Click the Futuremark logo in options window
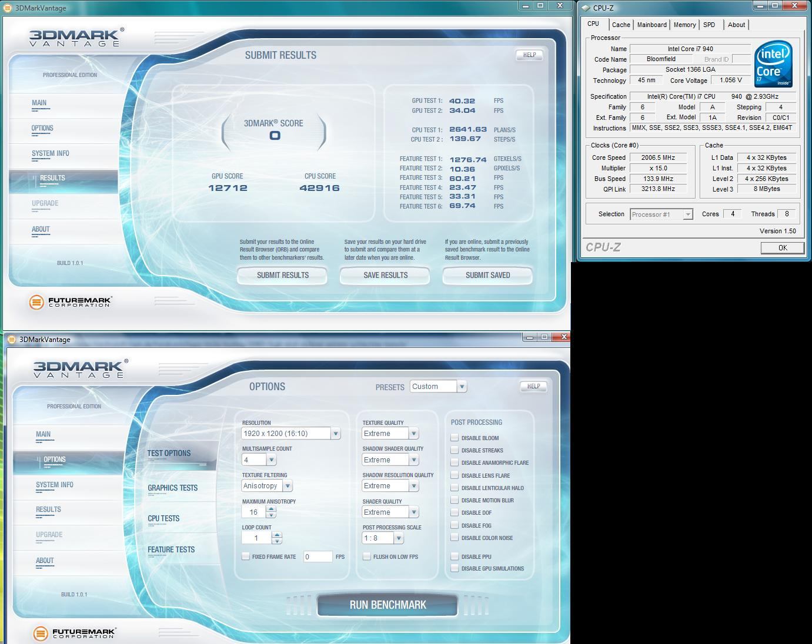Screen dimensions: 812x644 point(73,633)
